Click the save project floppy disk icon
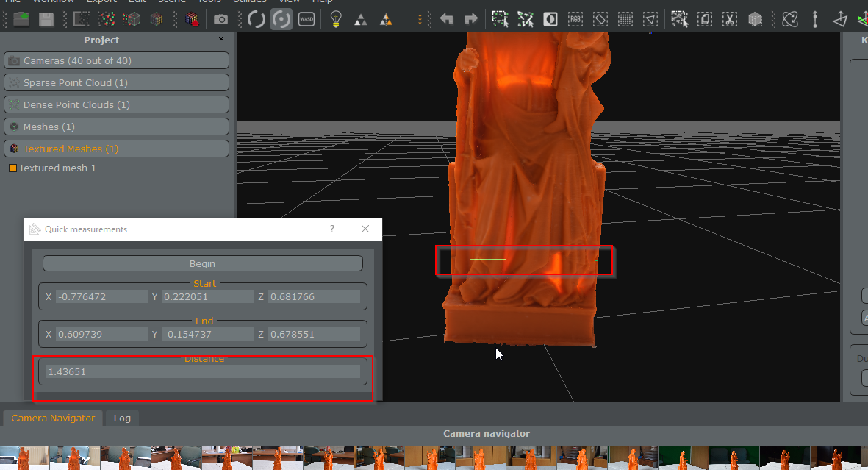 tap(46, 19)
